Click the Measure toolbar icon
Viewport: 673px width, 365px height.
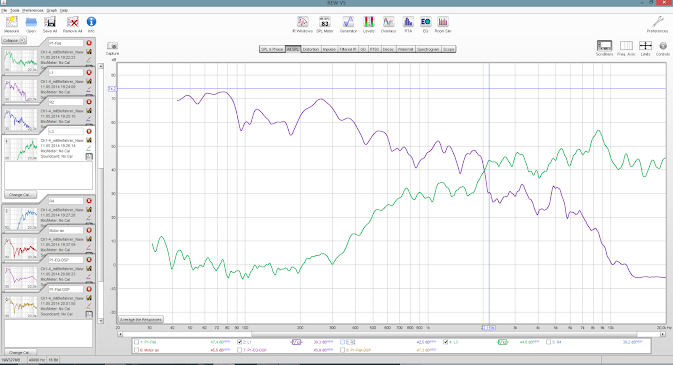(x=12, y=24)
